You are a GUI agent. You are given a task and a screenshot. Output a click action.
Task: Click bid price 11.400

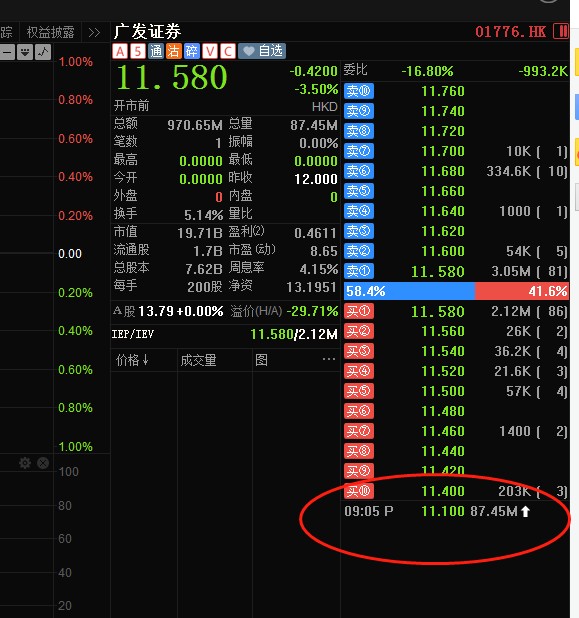443,491
